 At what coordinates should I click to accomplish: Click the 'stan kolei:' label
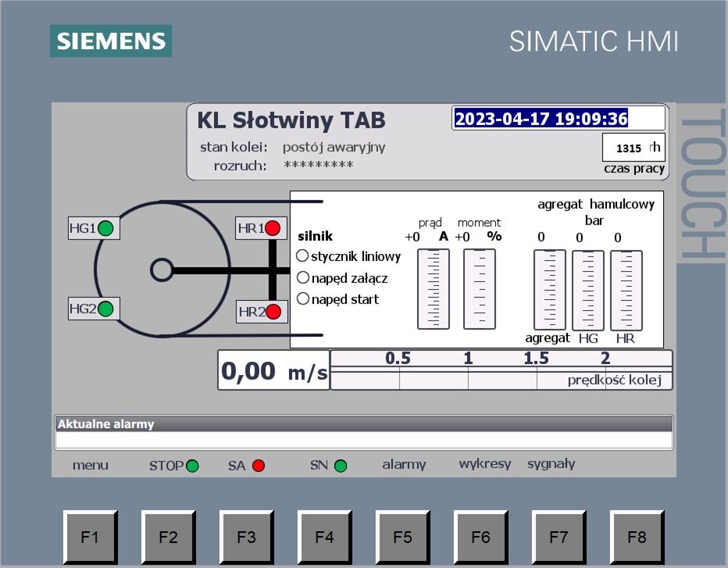pos(234,147)
